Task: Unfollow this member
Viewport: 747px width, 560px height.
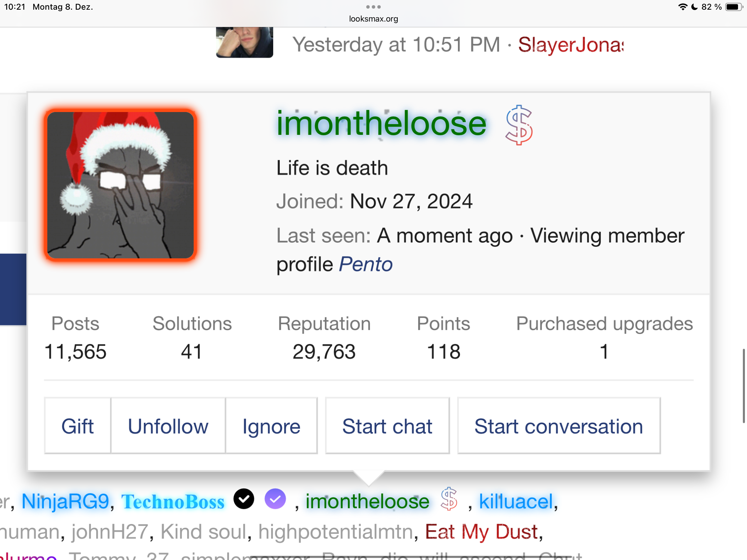Action: coord(168,426)
